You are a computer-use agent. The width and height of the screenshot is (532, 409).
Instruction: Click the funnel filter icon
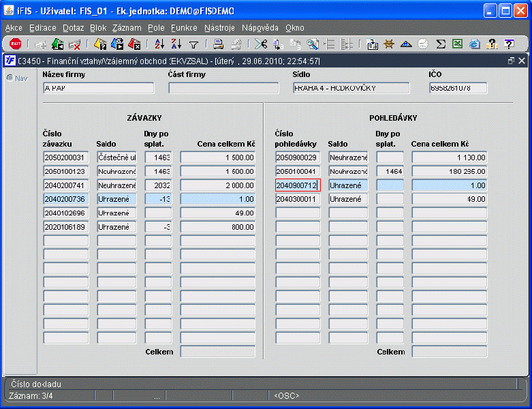pos(193,44)
